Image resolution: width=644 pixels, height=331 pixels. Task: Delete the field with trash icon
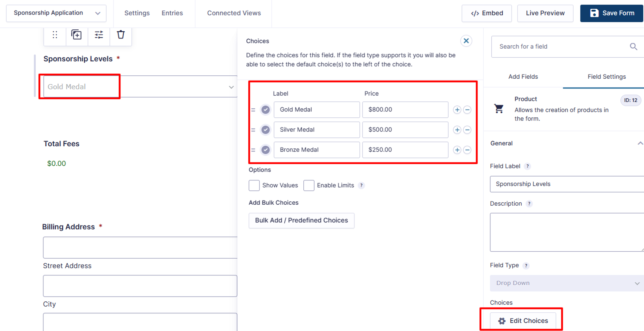[x=121, y=34]
